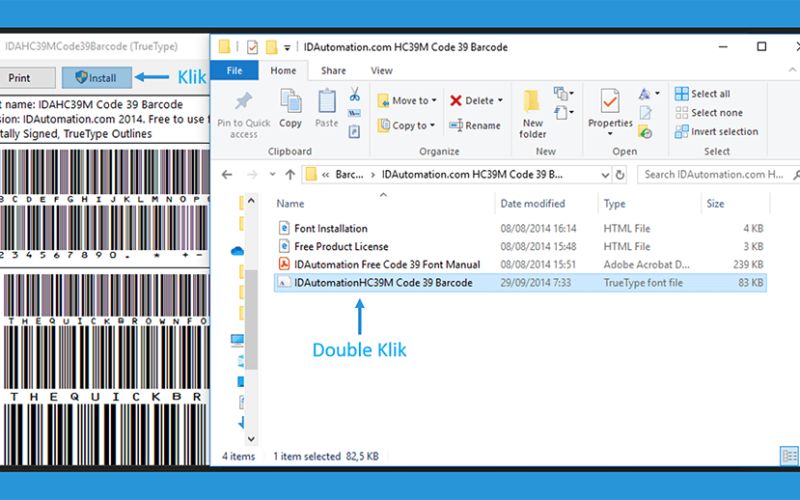
Task: Click the This PC monitor icon in sidebar
Action: 237,340
